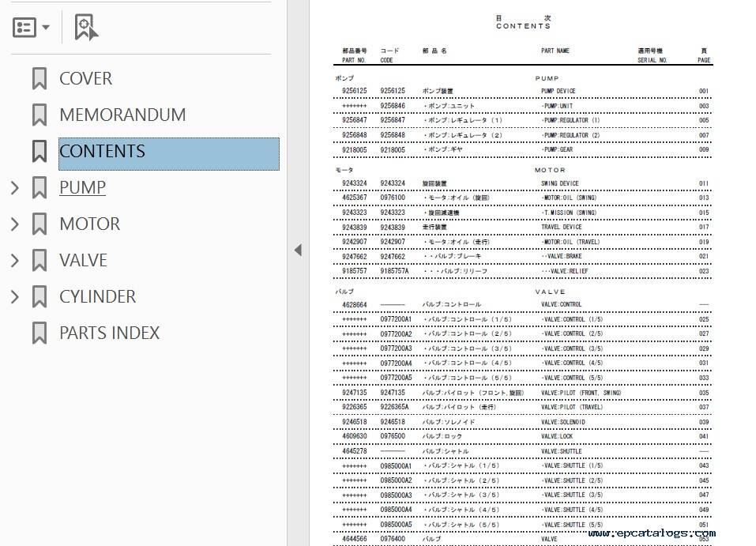Click the TRAVEL DEVICE entry
756x546 pixels.
coord(561,228)
